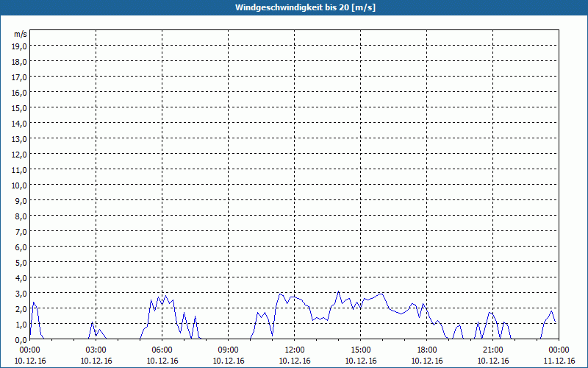Select the 06:00 time axis label
This screenshot has height=368, width=588.
click(162, 350)
